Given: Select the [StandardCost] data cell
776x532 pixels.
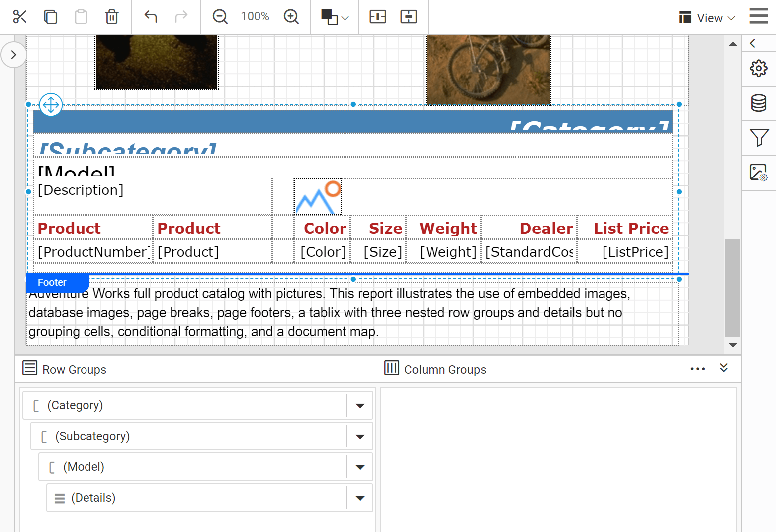Looking at the screenshot, I should [529, 252].
